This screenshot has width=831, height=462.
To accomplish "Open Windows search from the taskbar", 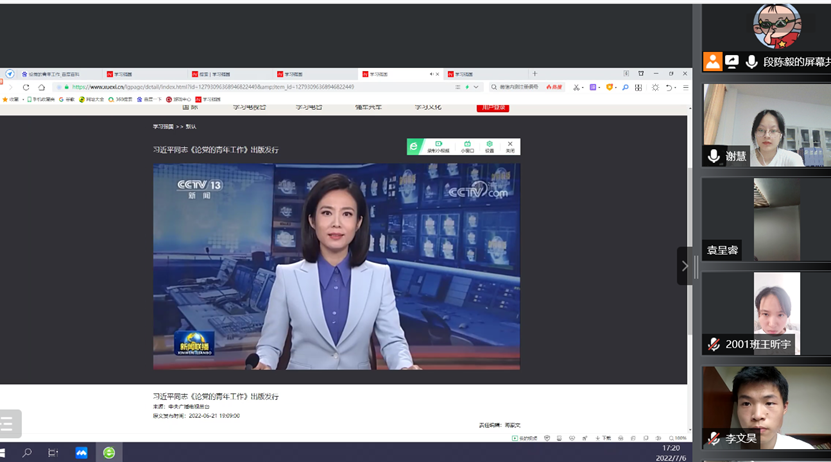I will point(27,453).
